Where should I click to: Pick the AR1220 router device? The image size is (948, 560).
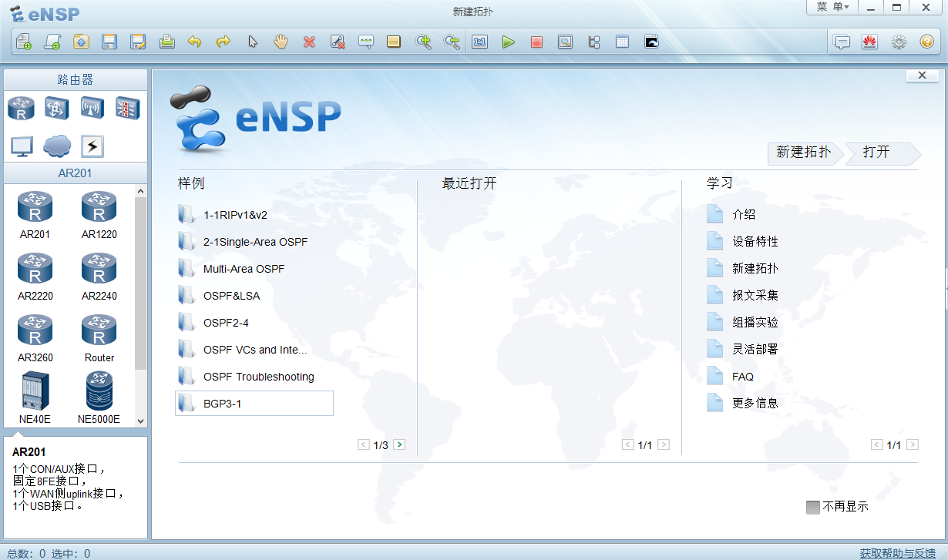(x=99, y=216)
